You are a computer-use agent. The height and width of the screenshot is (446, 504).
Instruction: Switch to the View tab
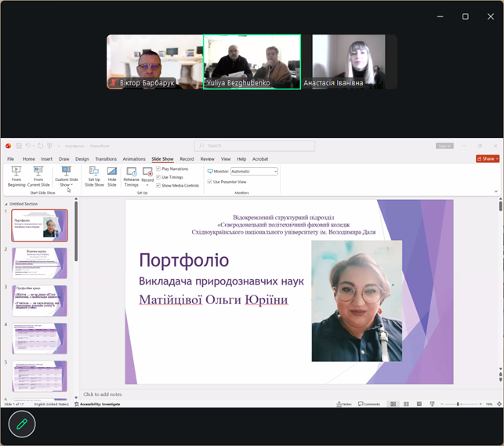pos(226,159)
